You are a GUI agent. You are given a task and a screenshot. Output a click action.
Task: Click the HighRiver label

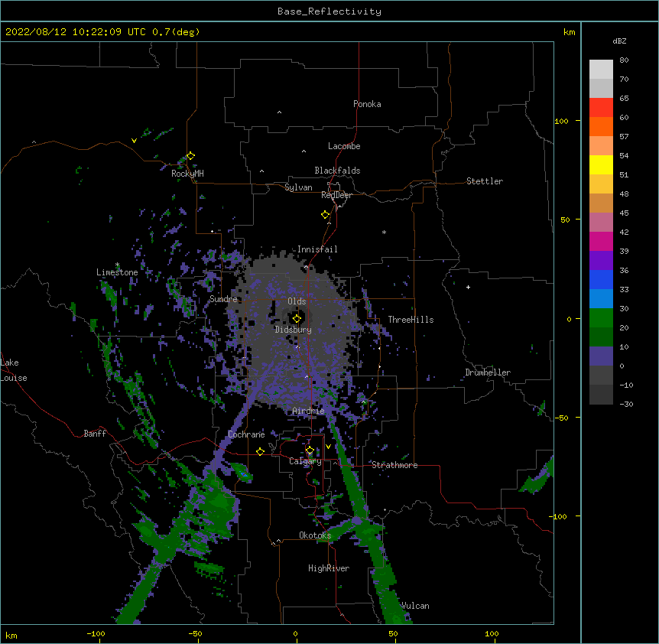[x=329, y=568]
